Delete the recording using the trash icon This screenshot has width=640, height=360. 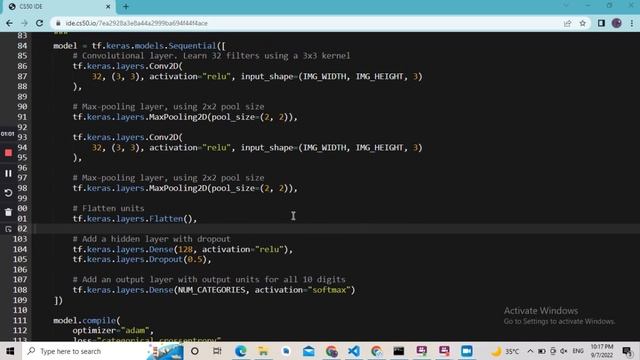(x=8, y=212)
